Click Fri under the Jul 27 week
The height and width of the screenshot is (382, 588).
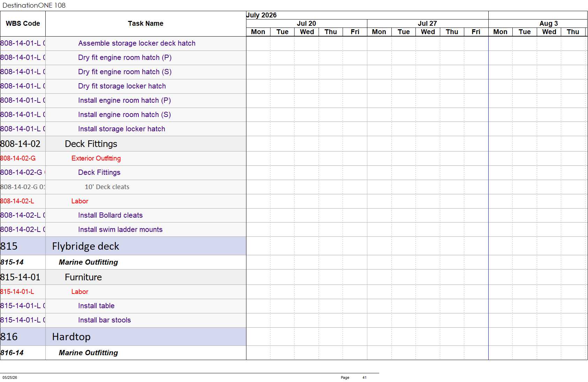point(476,32)
